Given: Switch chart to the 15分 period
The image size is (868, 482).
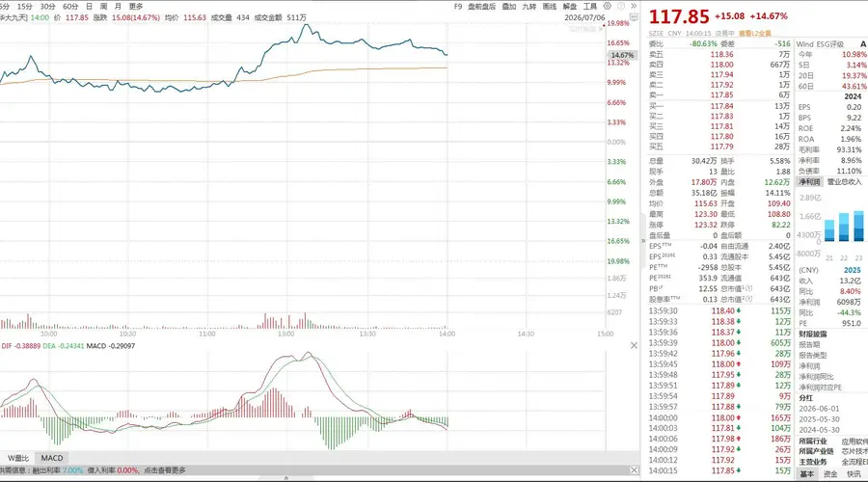Looking at the screenshot, I should pyautogui.click(x=24, y=6).
